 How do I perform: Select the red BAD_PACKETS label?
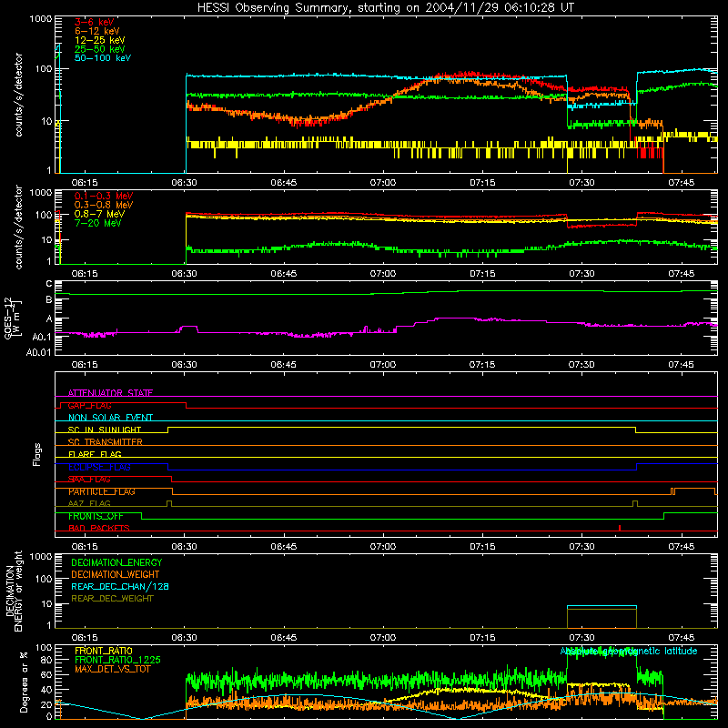tap(99, 528)
